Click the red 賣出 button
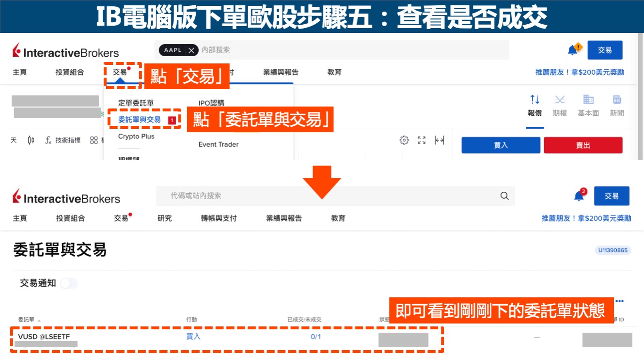The image size is (644, 355). [x=583, y=145]
